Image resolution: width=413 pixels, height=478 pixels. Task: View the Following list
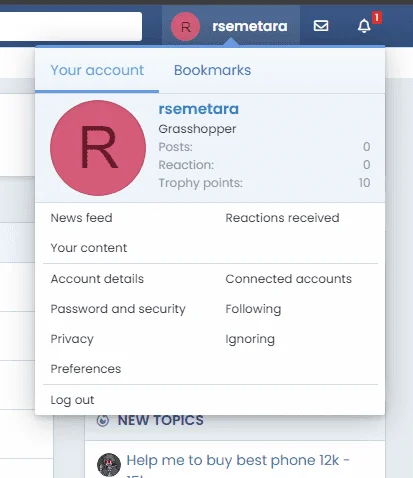click(x=253, y=309)
